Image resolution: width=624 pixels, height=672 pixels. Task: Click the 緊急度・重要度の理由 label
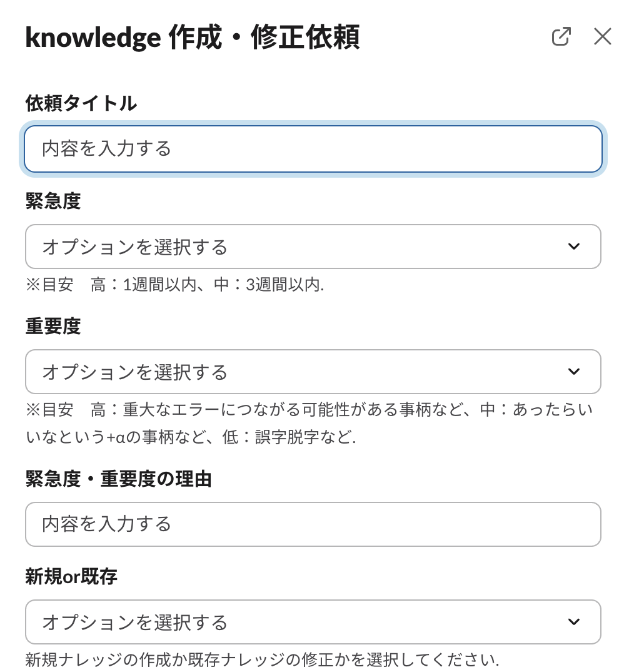click(x=118, y=479)
